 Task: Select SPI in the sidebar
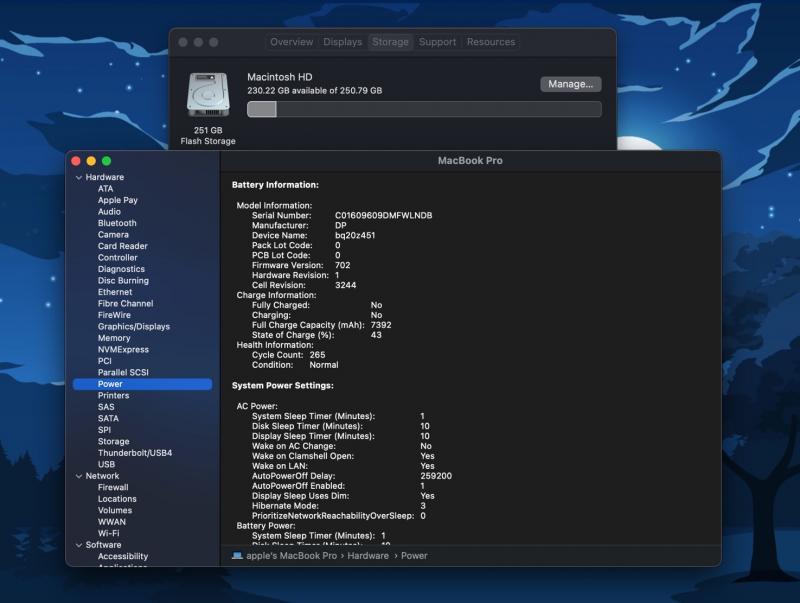tap(105, 430)
